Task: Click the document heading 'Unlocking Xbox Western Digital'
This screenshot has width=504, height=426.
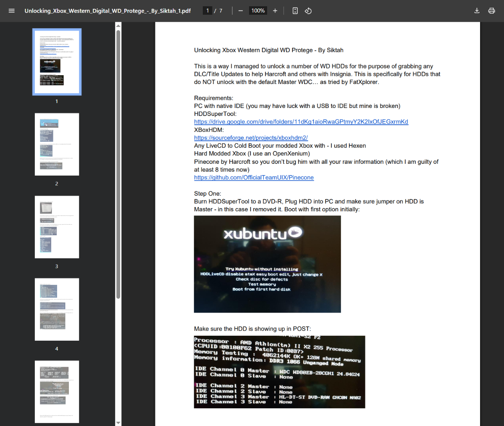Action: point(269,50)
